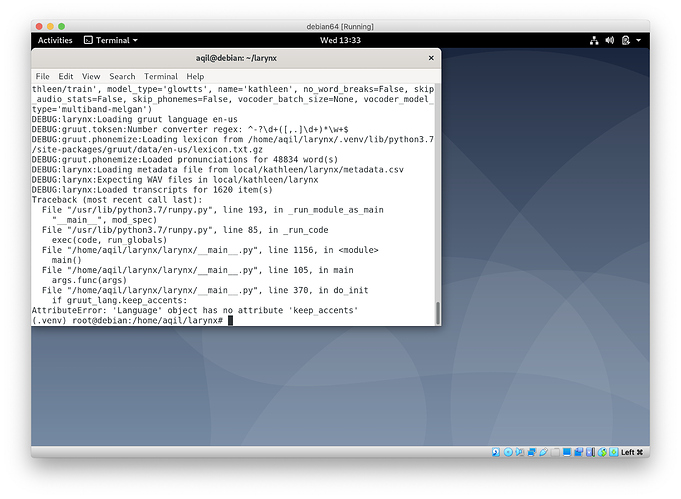This screenshot has height=499, width=681.
Task: Expand the system menu arrow at top right
Action: (x=639, y=40)
